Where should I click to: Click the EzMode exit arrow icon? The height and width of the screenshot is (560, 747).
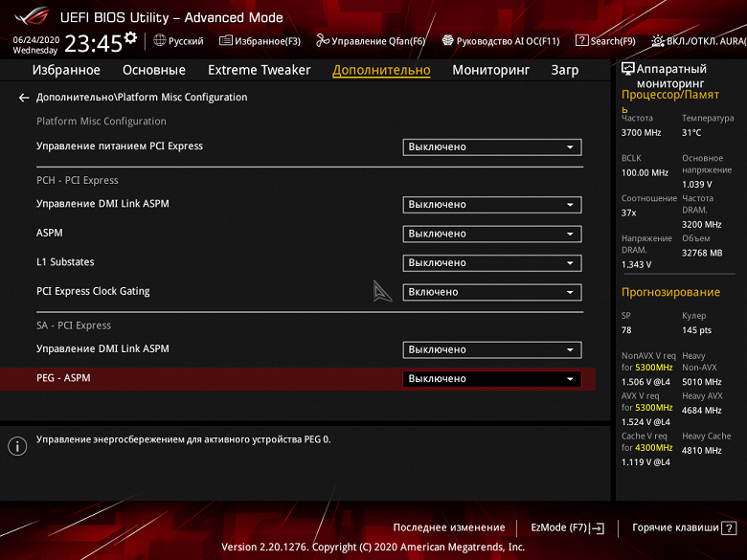point(598,528)
